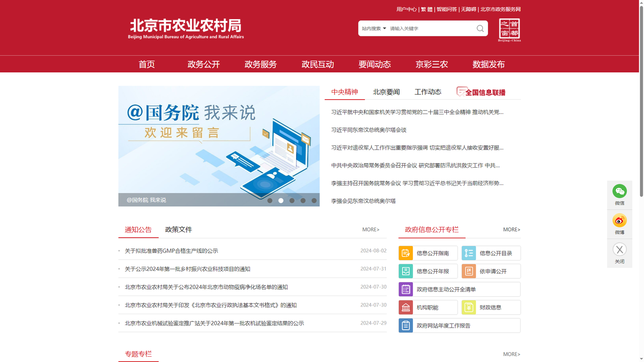This screenshot has width=644, height=362.
Task: Click the 信息公开年报 icon
Action: (406, 271)
